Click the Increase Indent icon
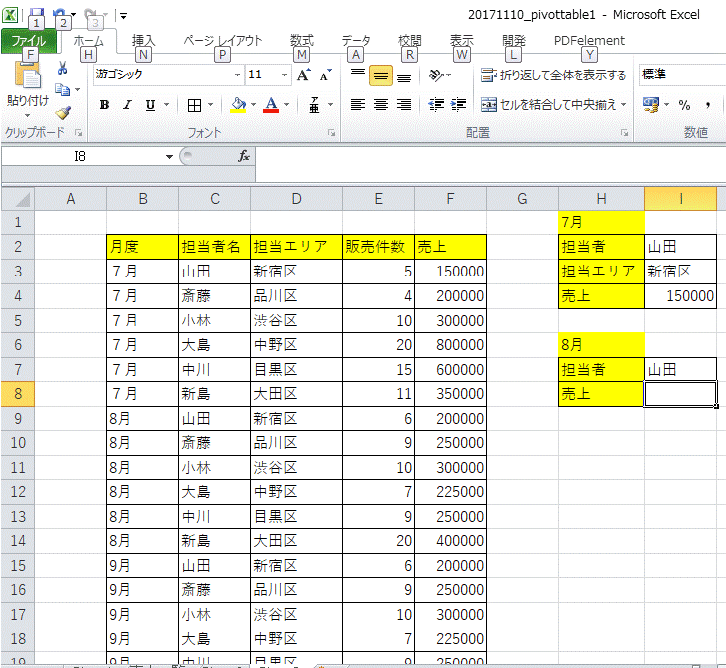This screenshot has width=726, height=668. pyautogui.click(x=459, y=105)
